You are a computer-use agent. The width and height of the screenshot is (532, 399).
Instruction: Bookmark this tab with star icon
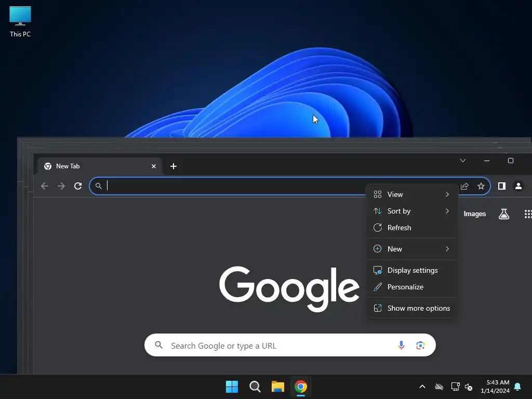[x=481, y=186]
